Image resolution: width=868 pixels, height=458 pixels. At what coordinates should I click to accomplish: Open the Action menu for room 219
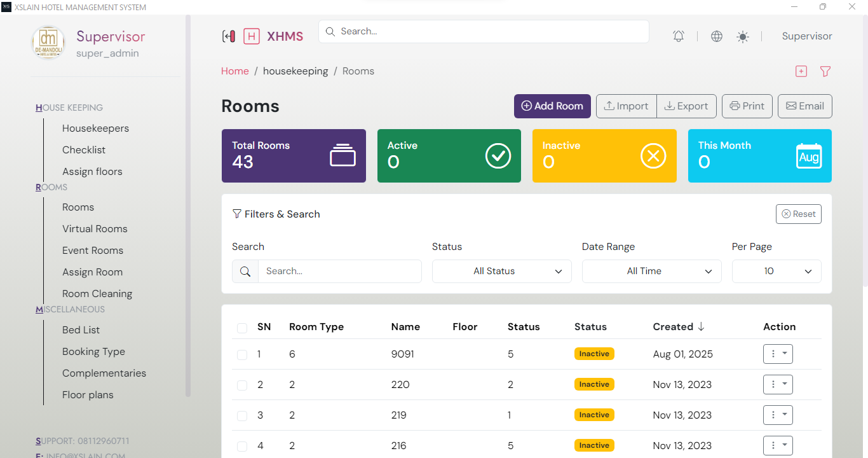point(778,415)
